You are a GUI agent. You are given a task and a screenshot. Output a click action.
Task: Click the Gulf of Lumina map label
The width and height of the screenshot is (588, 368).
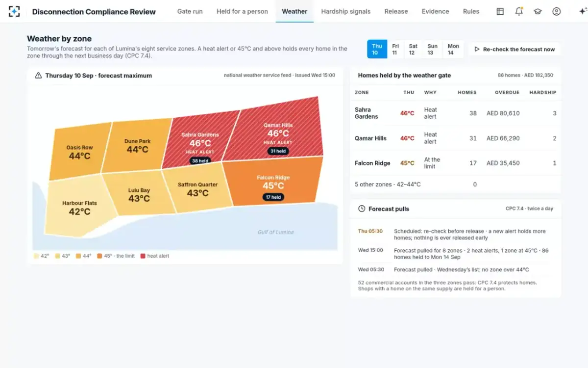pyautogui.click(x=276, y=232)
